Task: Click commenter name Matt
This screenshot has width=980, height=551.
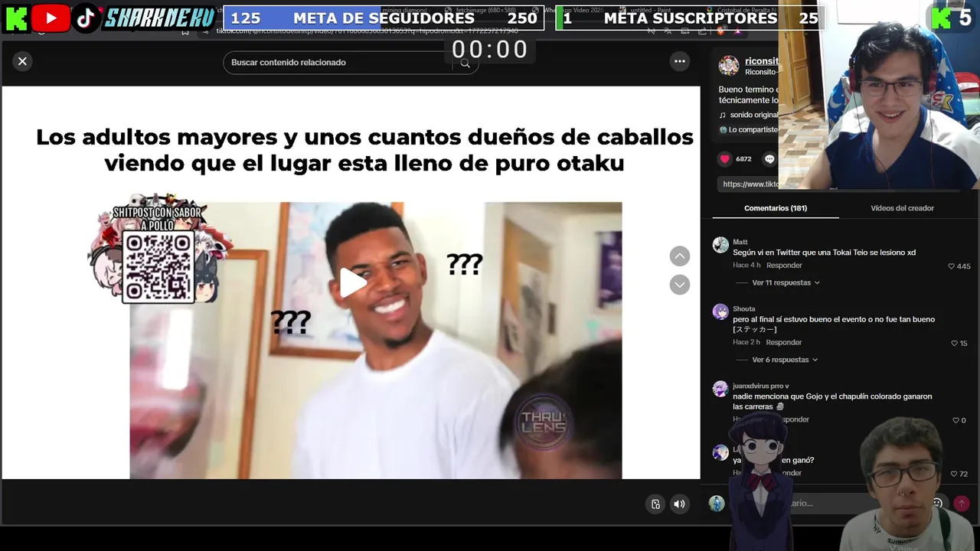Action: tap(740, 242)
